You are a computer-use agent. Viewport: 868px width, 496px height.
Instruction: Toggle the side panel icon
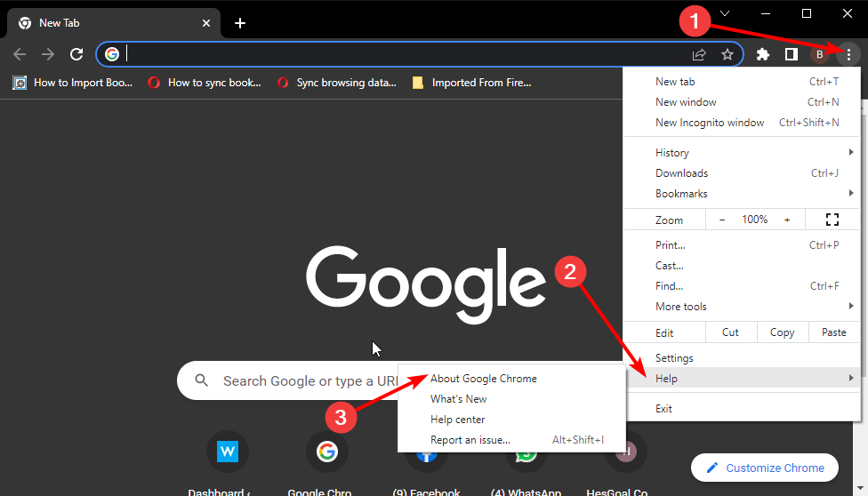pos(791,54)
